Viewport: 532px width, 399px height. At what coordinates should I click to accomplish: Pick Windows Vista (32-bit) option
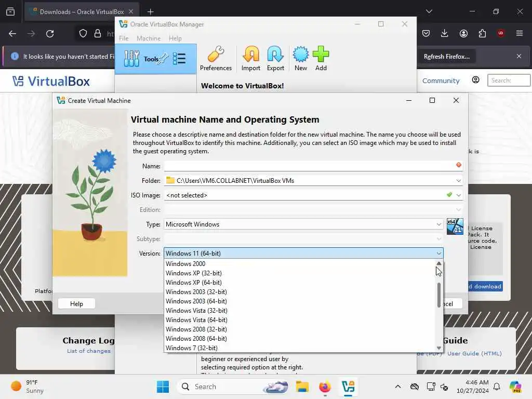click(x=300, y=311)
